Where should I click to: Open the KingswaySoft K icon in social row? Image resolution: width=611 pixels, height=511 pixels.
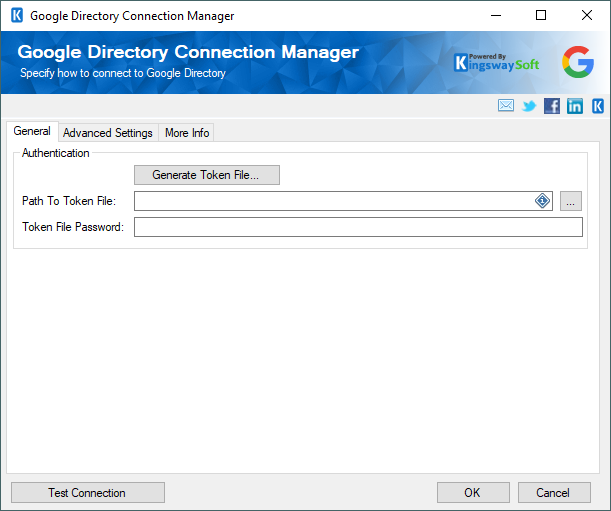598,106
